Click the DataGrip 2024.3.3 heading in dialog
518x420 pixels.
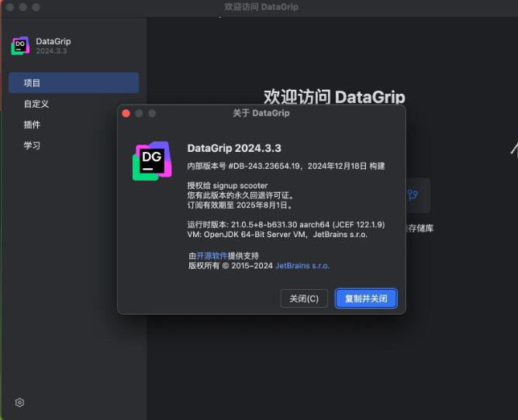tap(234, 148)
